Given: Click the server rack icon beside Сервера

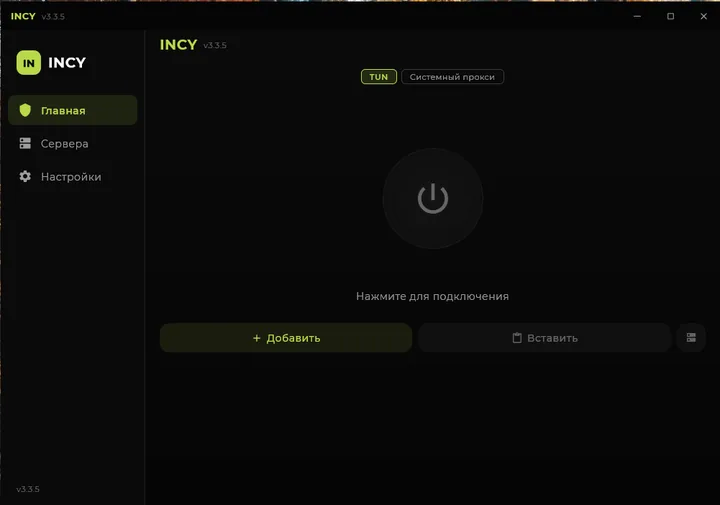Looking at the screenshot, I should click(25, 143).
